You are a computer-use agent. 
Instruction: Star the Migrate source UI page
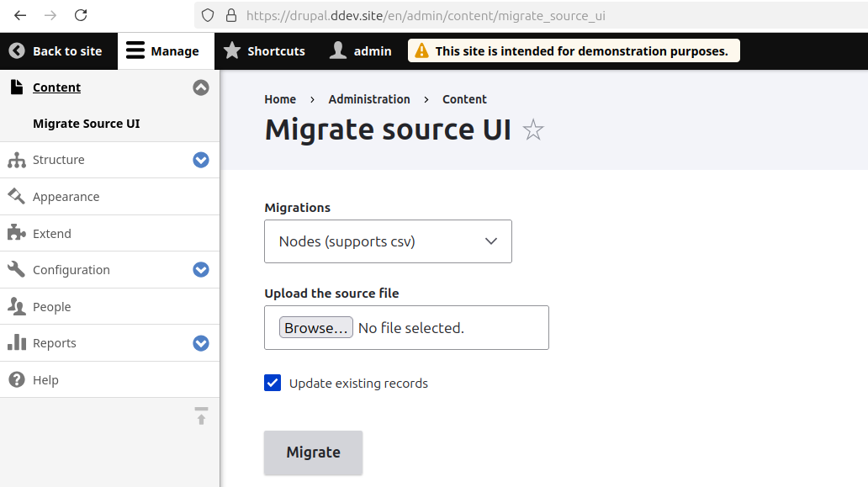point(533,128)
